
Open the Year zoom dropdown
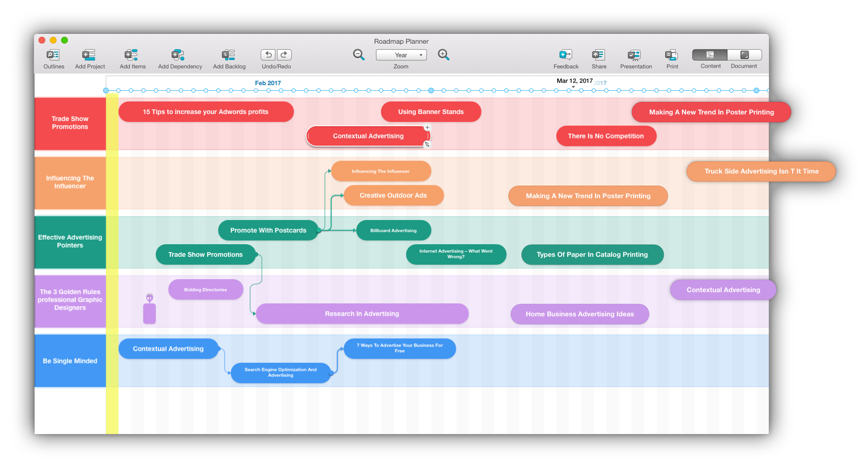point(401,55)
